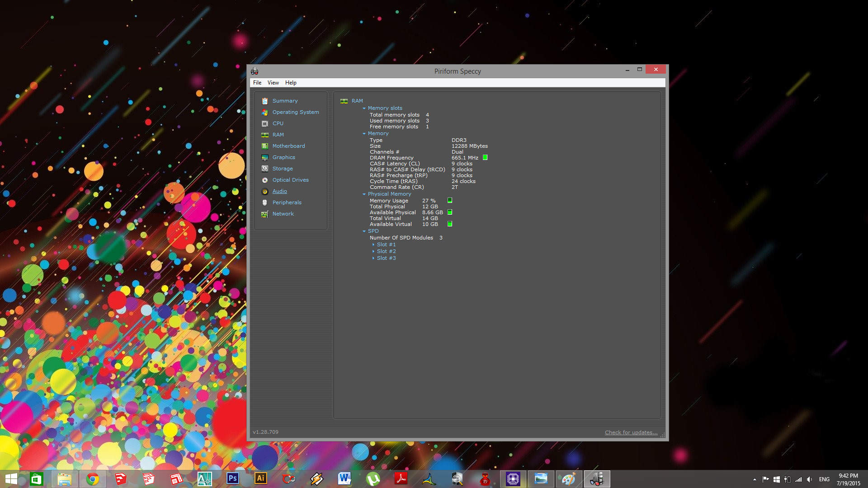Click the version text v1.28.709
The width and height of the screenshot is (868, 488).
click(265, 432)
